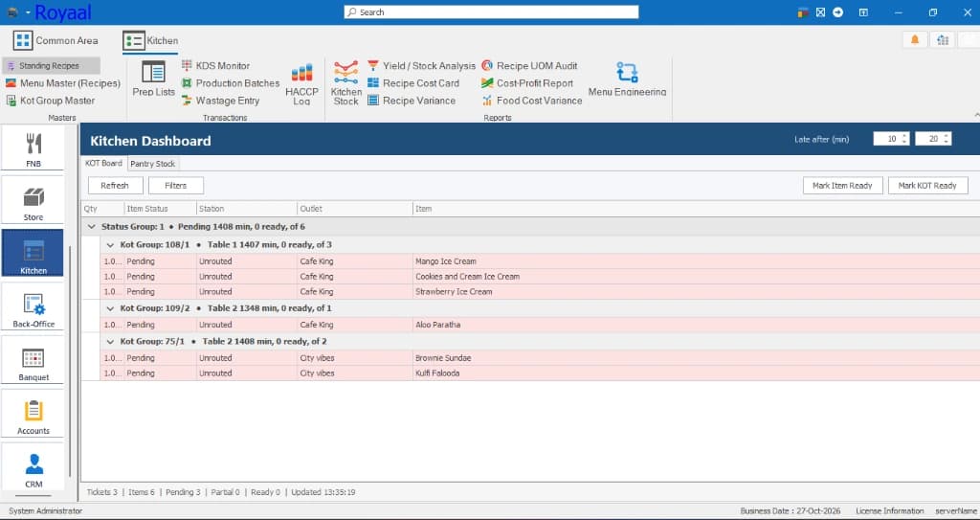Click the notification bell icon

tap(915, 40)
